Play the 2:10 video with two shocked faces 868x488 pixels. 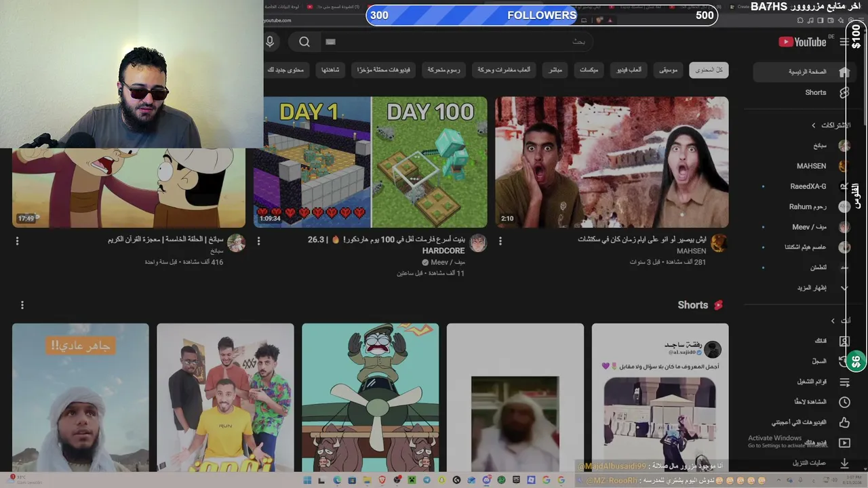(612, 162)
